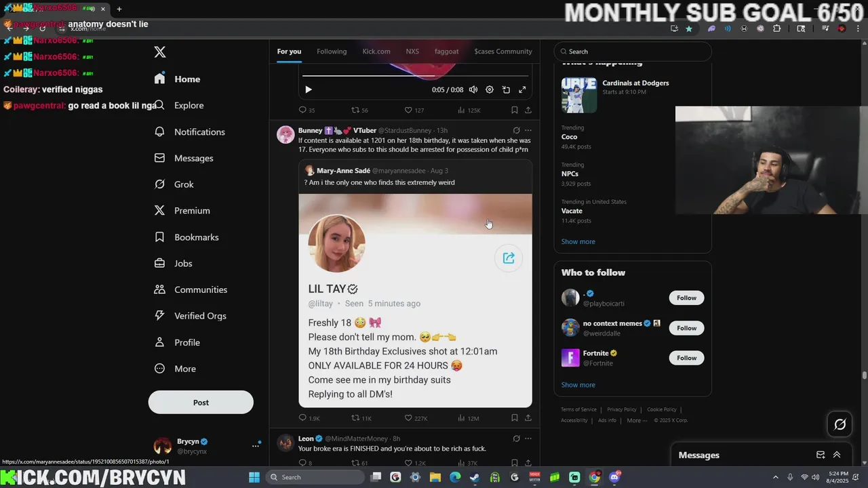
Task: View analytics of post with 125K views
Action: pyautogui.click(x=469, y=110)
